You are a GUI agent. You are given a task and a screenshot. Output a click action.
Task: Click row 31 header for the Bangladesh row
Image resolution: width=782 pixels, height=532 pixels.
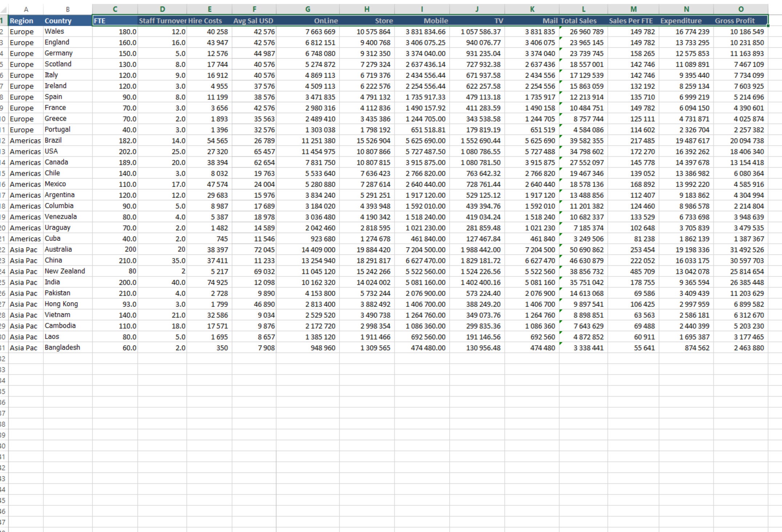pos(3,348)
